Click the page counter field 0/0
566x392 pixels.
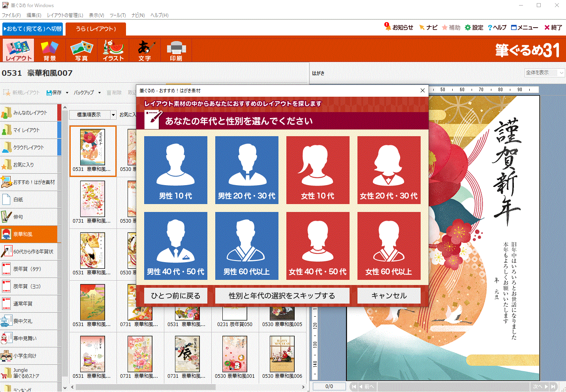(x=329, y=386)
